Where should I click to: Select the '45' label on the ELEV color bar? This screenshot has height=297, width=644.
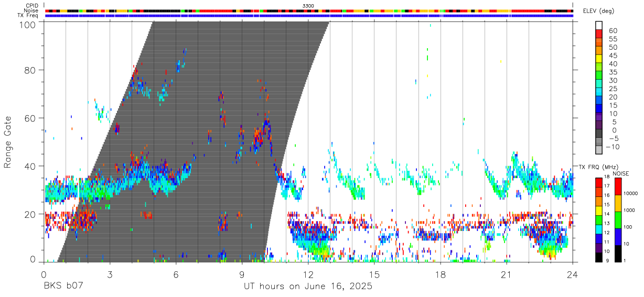(613, 56)
